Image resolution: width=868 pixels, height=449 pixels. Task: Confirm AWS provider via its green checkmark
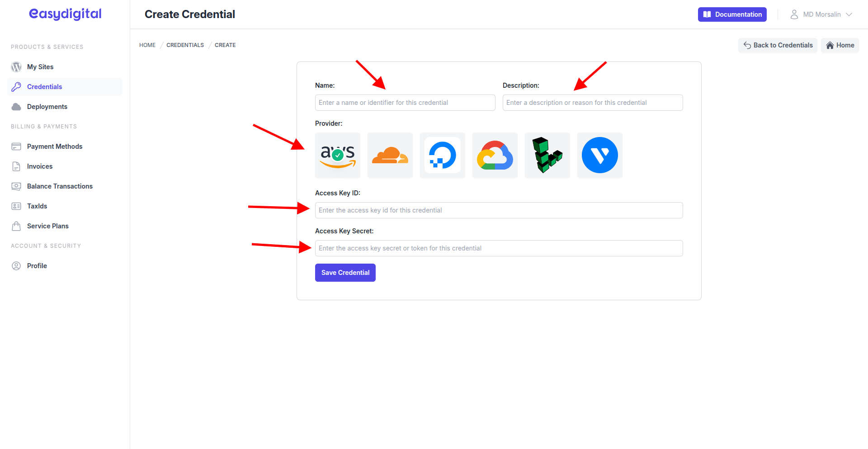(x=337, y=155)
